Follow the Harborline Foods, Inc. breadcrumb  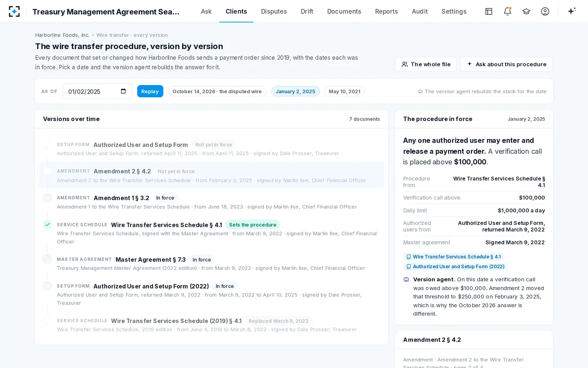click(62, 35)
